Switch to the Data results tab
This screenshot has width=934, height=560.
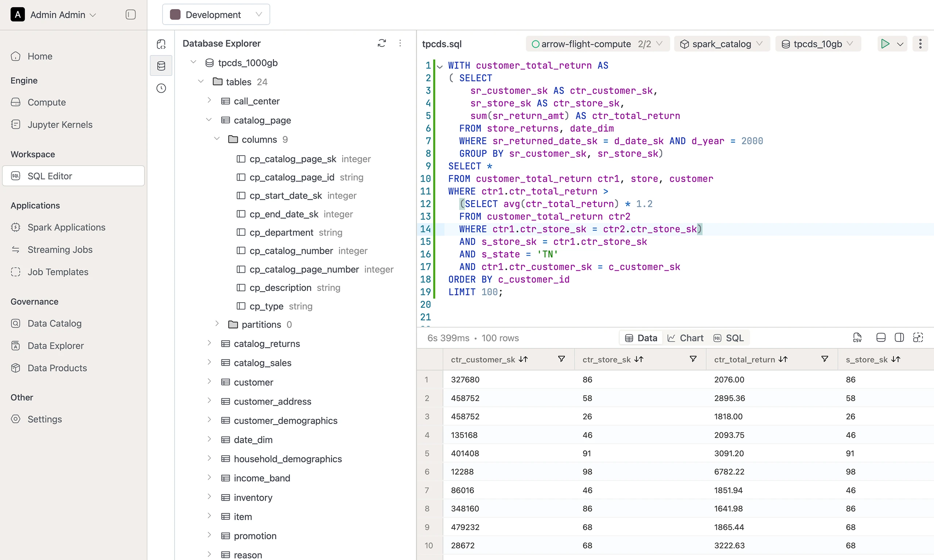point(641,338)
